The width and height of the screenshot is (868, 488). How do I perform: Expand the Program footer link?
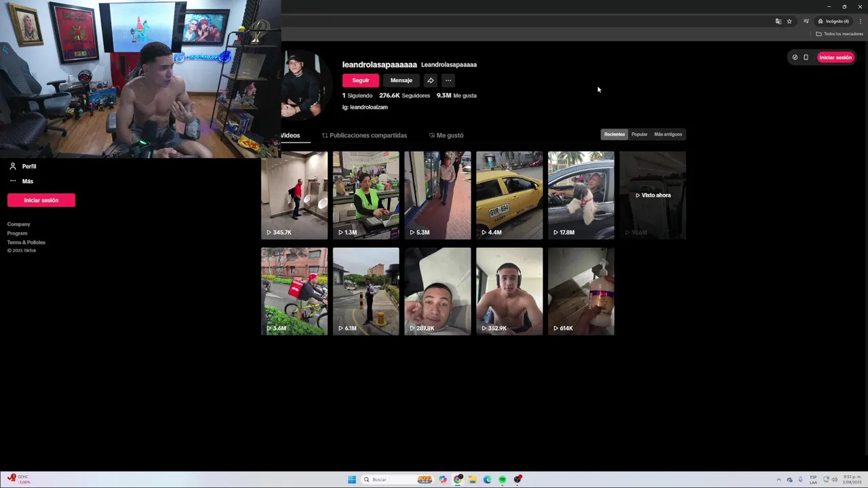pyautogui.click(x=18, y=233)
